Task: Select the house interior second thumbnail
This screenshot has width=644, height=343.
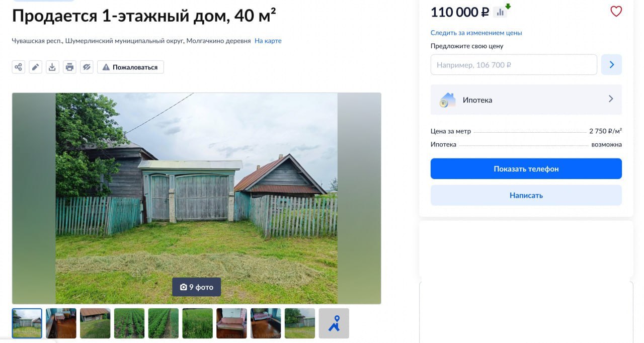Action: click(61, 323)
